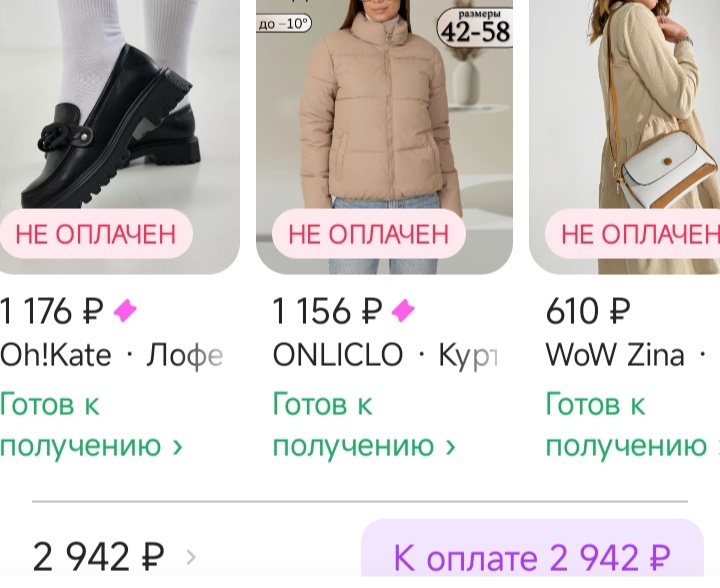
Task: Open Готов к получению for ONLICLO jacket
Action: pos(365,425)
